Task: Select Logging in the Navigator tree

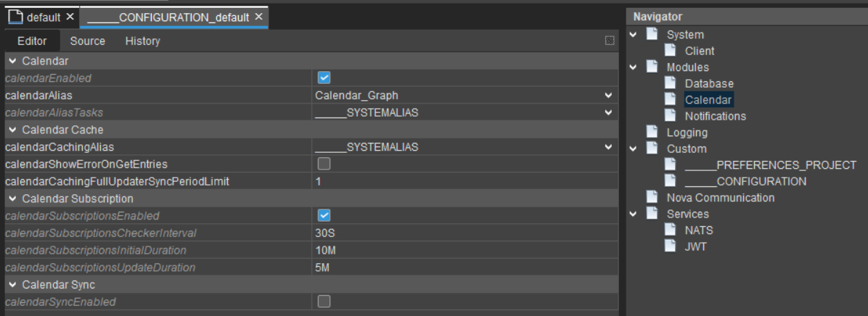Action: tap(687, 133)
